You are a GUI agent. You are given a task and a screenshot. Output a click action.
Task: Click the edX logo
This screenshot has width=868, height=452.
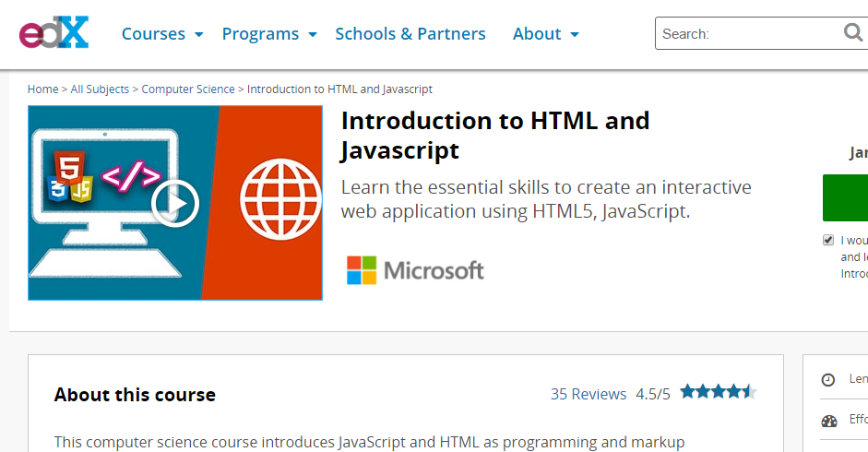pyautogui.click(x=54, y=33)
